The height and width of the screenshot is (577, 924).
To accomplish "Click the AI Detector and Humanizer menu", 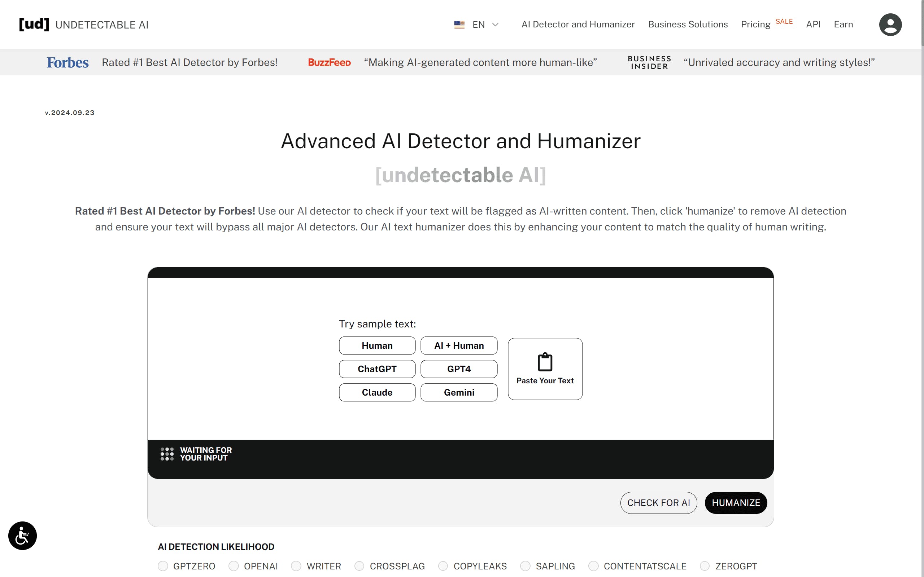I will point(577,25).
